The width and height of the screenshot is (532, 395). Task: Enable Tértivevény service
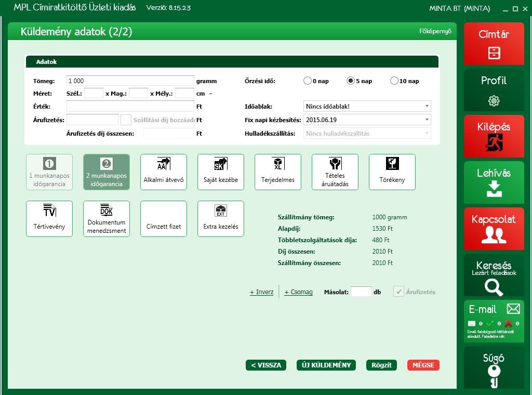(49, 219)
